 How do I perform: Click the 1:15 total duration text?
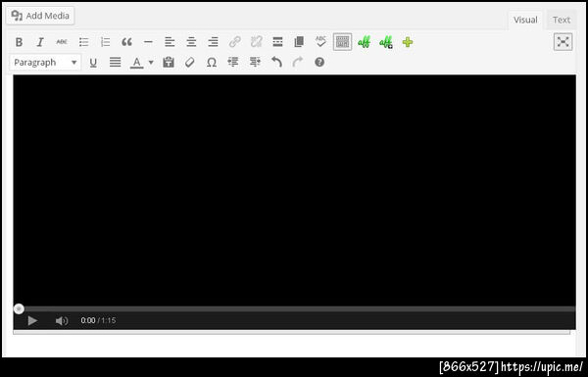pyautogui.click(x=109, y=321)
